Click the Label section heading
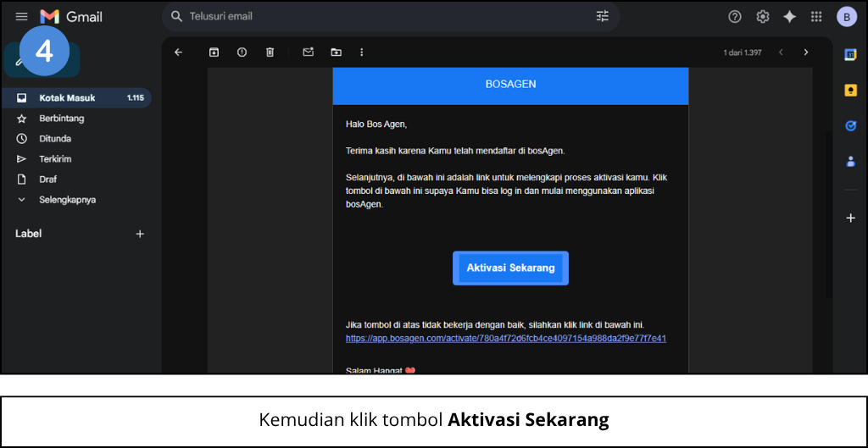Image resolution: width=868 pixels, height=448 pixels. [x=28, y=234]
